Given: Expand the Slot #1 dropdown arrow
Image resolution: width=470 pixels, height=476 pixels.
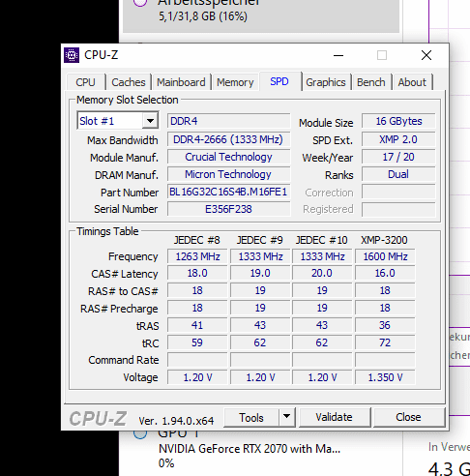Looking at the screenshot, I should click(150, 121).
